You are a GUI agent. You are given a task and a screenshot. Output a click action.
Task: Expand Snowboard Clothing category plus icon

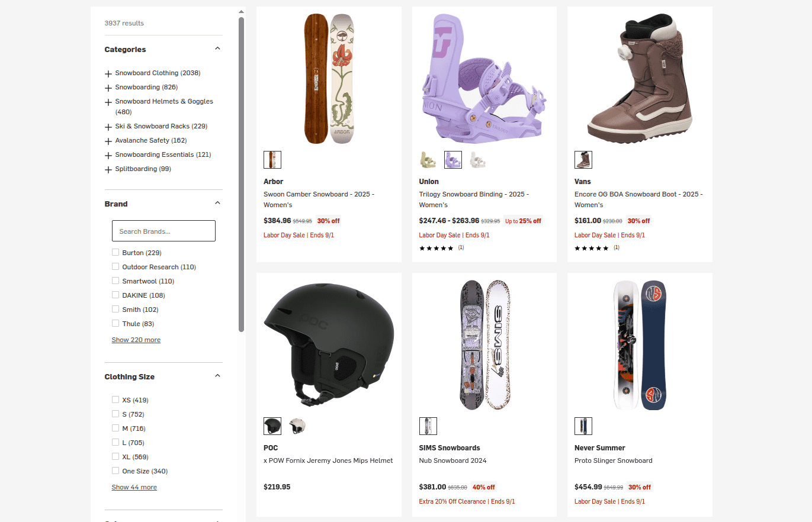[x=108, y=74]
